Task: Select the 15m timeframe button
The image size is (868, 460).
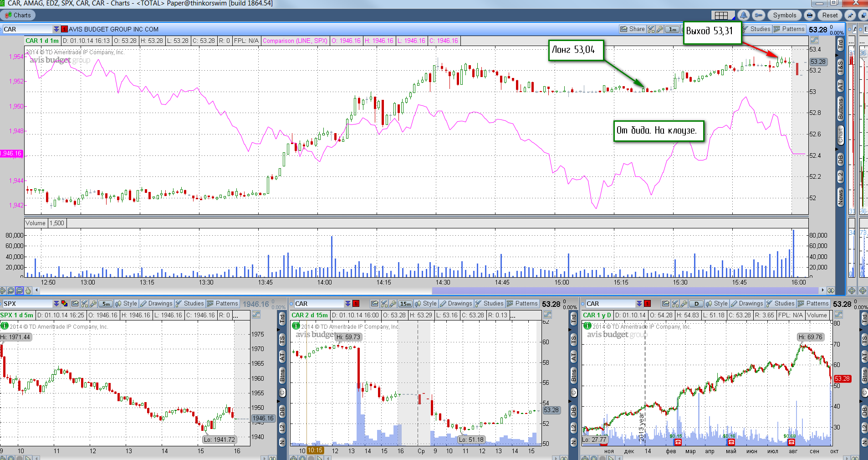Action: [x=405, y=304]
